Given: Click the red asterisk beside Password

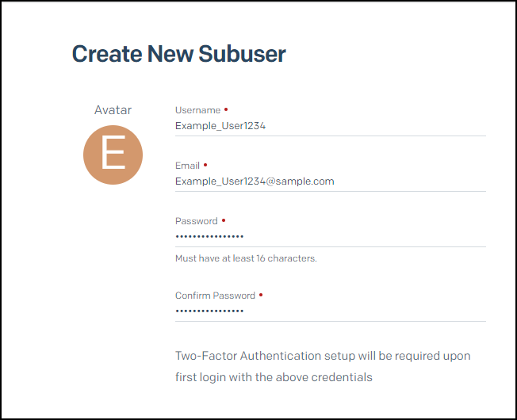Looking at the screenshot, I should tap(224, 220).
